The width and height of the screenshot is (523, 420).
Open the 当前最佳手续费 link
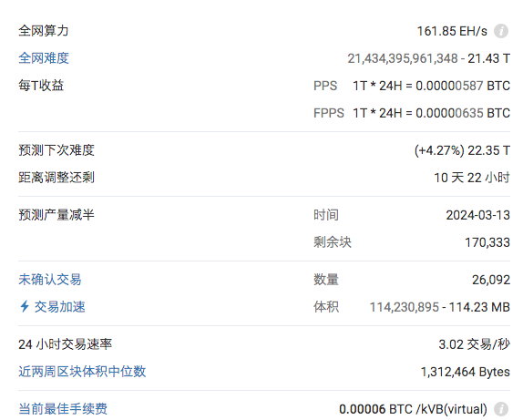tap(63, 409)
